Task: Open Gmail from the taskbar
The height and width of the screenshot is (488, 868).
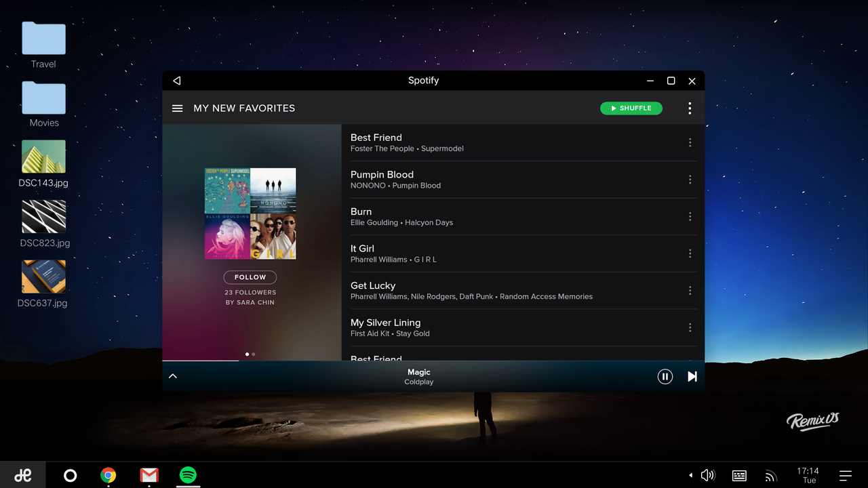Action: (149, 475)
